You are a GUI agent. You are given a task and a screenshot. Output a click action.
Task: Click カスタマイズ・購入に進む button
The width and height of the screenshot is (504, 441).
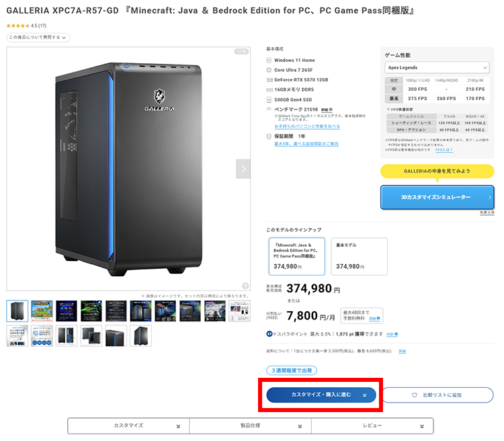[x=321, y=395]
